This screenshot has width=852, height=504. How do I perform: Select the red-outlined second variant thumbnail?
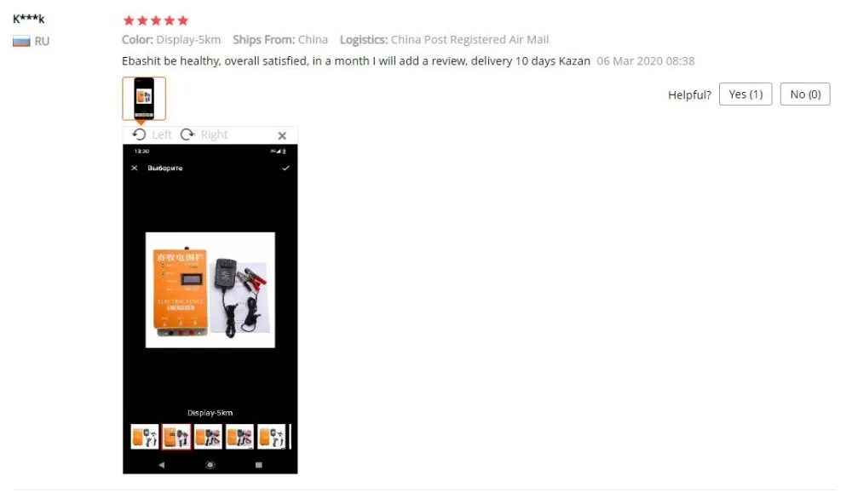(176, 437)
